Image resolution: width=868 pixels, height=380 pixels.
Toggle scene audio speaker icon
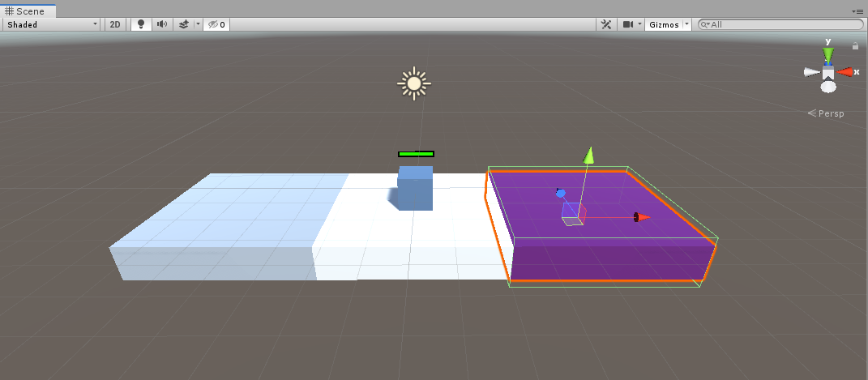click(x=161, y=24)
